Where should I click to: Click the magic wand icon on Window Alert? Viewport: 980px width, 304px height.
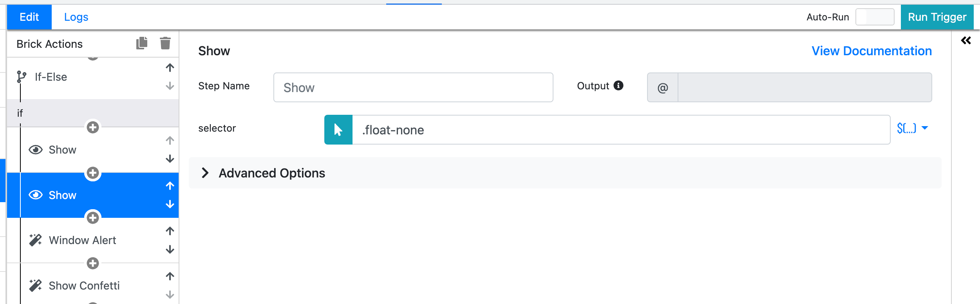(36, 240)
